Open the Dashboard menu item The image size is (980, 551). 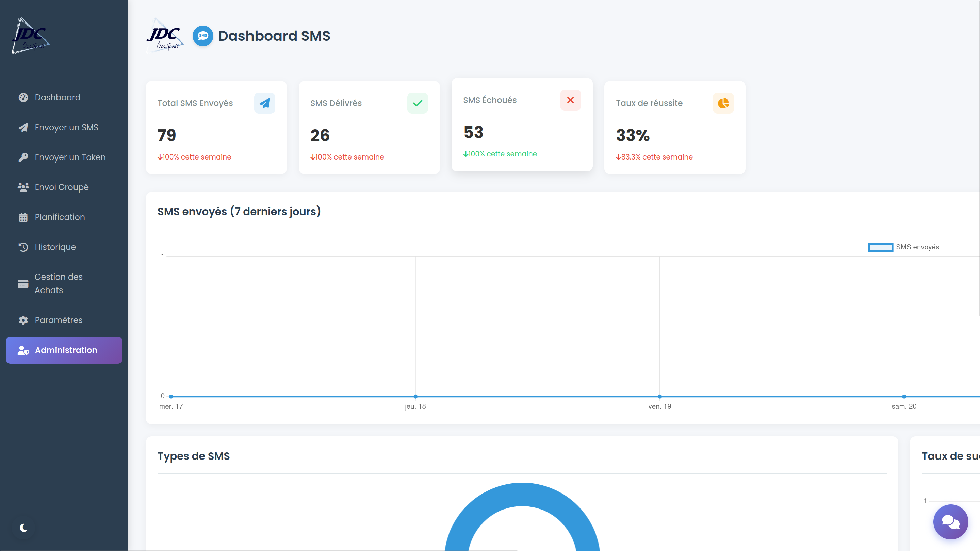pos(64,97)
